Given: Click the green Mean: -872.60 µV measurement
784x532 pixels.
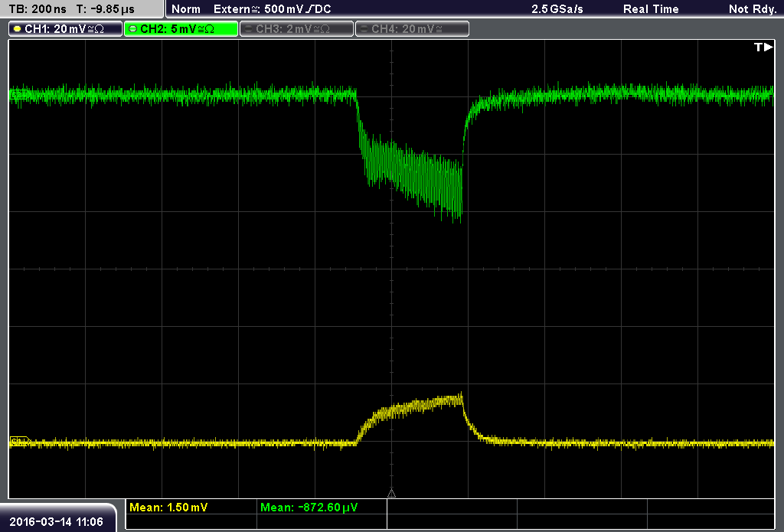Looking at the screenshot, I should (x=309, y=507).
